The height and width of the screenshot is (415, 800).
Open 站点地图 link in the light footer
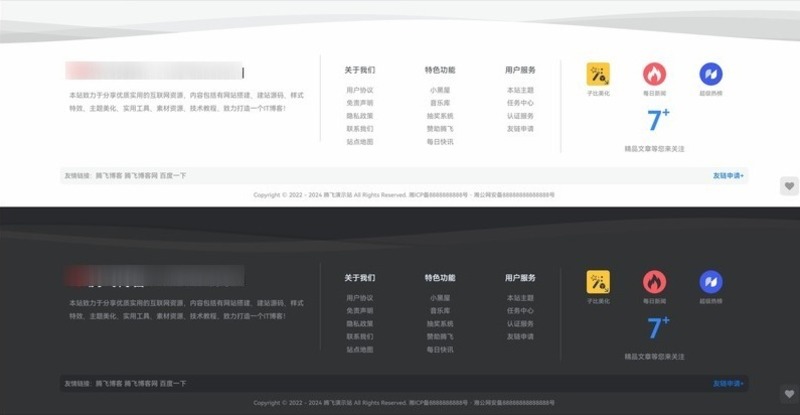[360, 142]
